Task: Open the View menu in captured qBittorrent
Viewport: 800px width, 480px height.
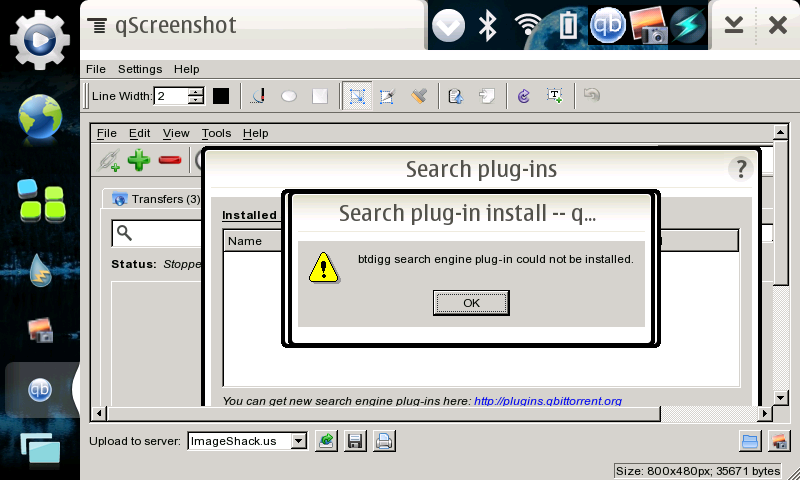Action: click(x=176, y=133)
